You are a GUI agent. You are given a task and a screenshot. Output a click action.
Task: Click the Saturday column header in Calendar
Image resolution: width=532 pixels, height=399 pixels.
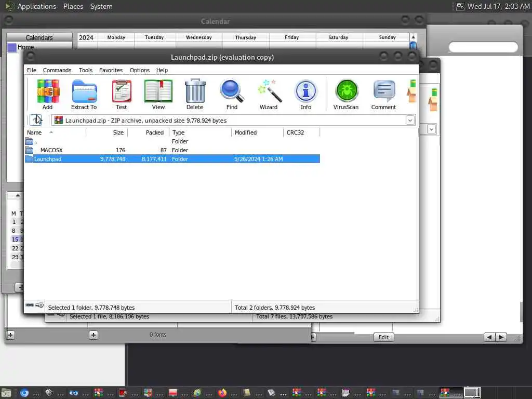338,37
